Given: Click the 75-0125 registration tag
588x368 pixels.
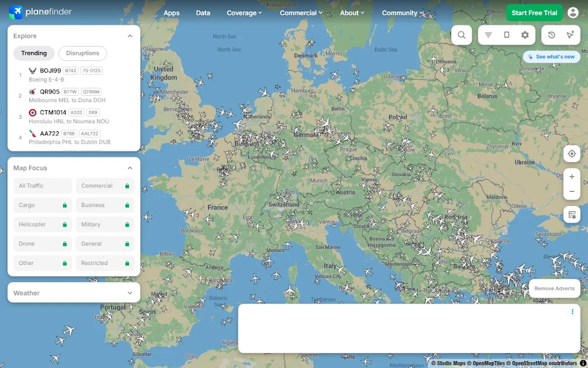Looking at the screenshot, I should tap(92, 71).
